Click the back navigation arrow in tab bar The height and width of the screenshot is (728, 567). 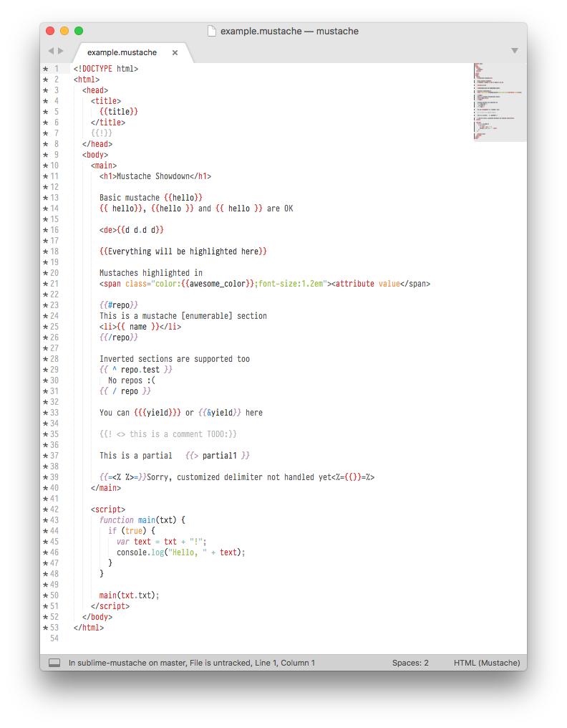(x=51, y=51)
